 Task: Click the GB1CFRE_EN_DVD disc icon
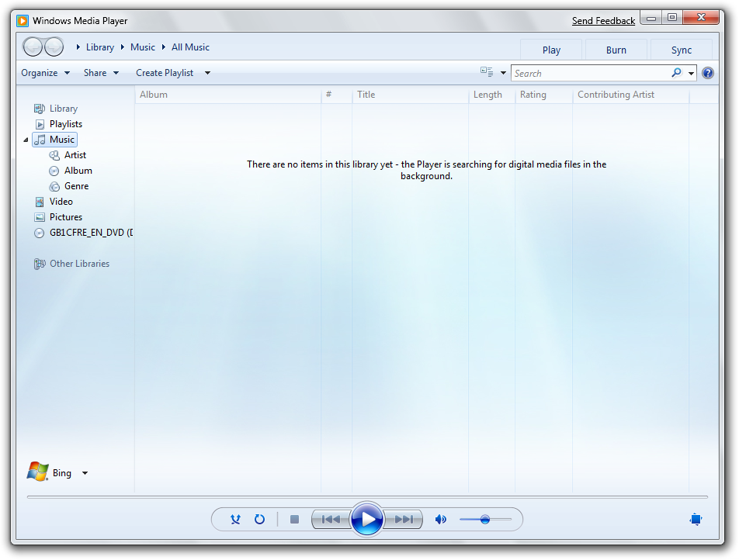(39, 233)
